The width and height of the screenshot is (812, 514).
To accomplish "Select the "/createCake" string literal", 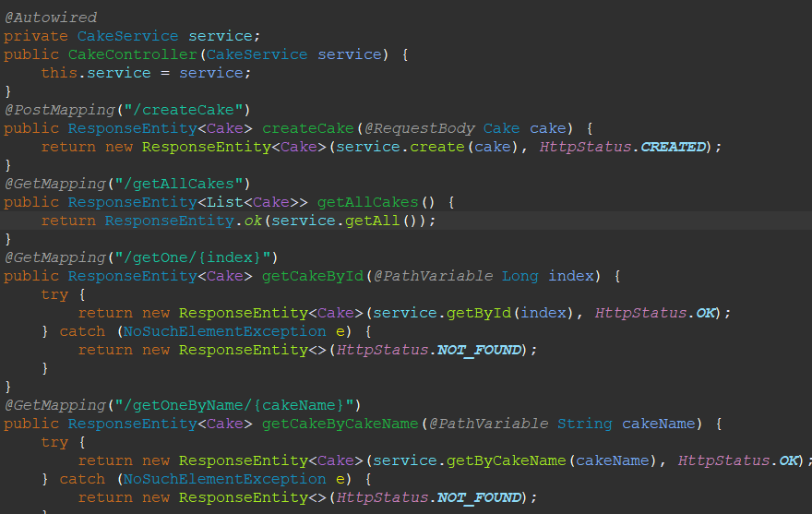I will point(184,110).
